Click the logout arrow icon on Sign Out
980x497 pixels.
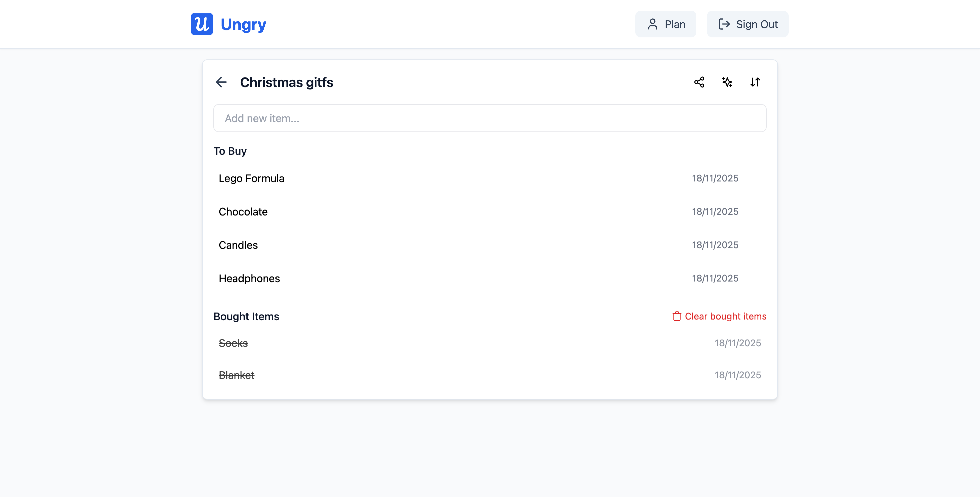pyautogui.click(x=724, y=24)
